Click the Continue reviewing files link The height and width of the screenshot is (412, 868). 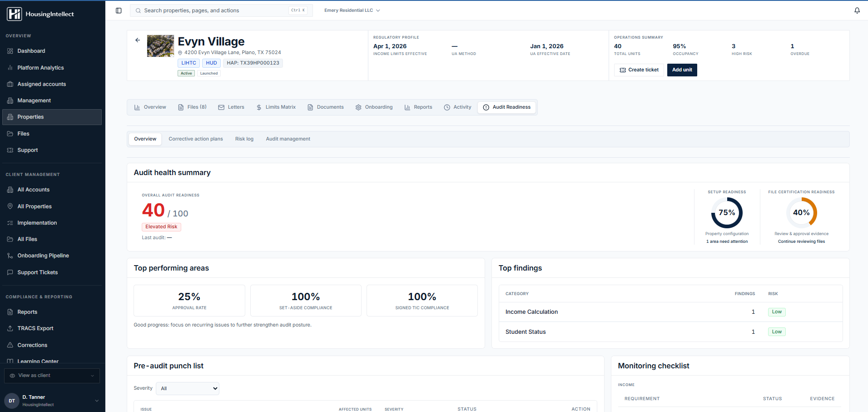pos(801,241)
